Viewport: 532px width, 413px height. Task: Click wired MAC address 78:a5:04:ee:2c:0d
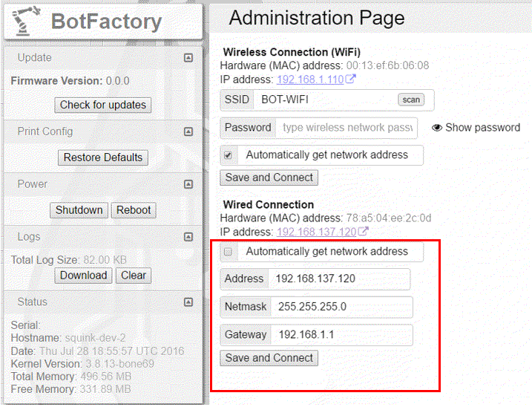click(389, 218)
